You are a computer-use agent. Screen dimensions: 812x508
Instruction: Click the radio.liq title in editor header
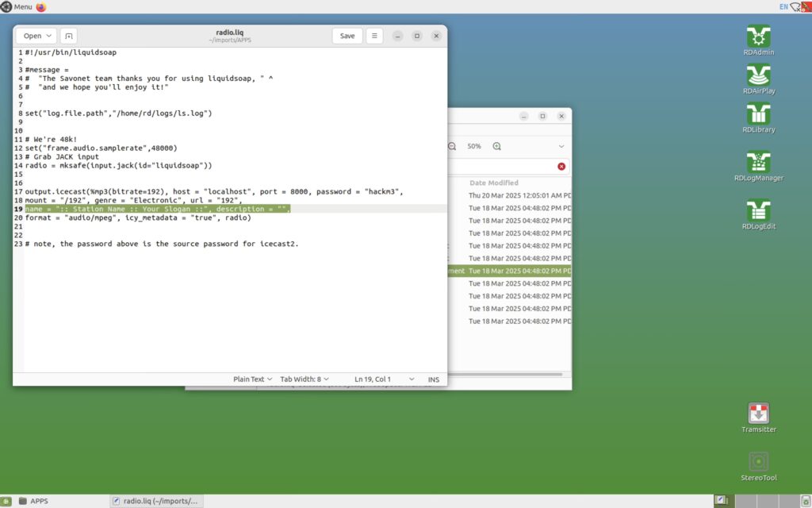point(229,32)
